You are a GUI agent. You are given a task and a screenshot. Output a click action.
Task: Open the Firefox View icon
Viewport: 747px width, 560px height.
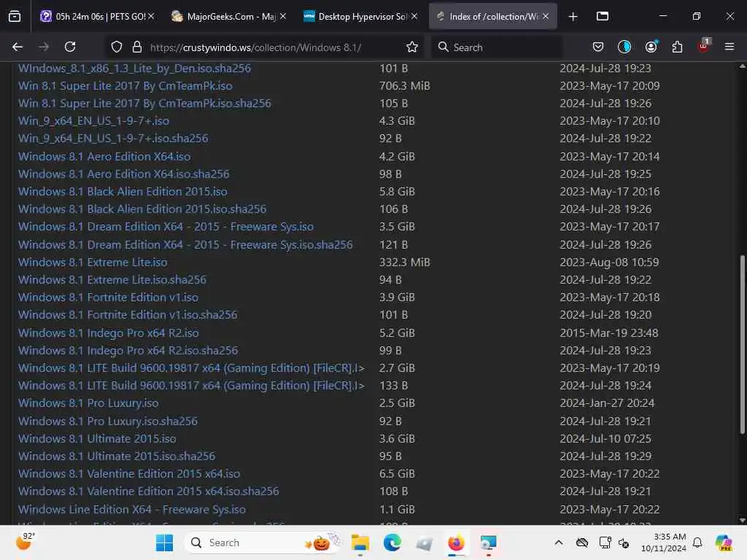(x=15, y=17)
